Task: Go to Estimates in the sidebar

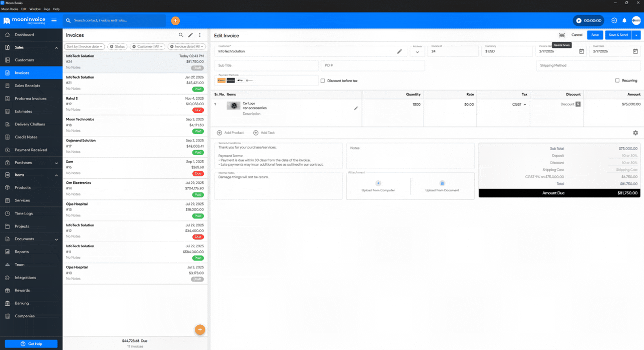Action: click(x=23, y=111)
